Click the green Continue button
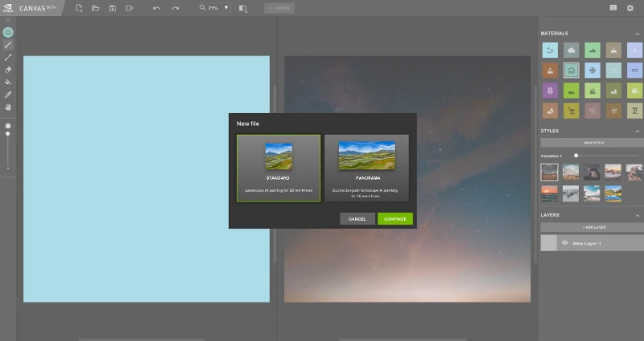The width and height of the screenshot is (644, 341). coord(395,218)
